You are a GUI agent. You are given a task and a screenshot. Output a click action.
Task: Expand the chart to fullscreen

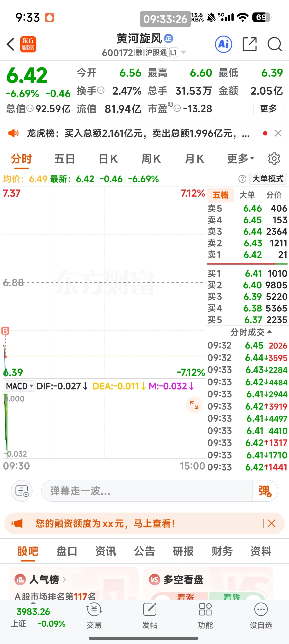tap(194, 405)
